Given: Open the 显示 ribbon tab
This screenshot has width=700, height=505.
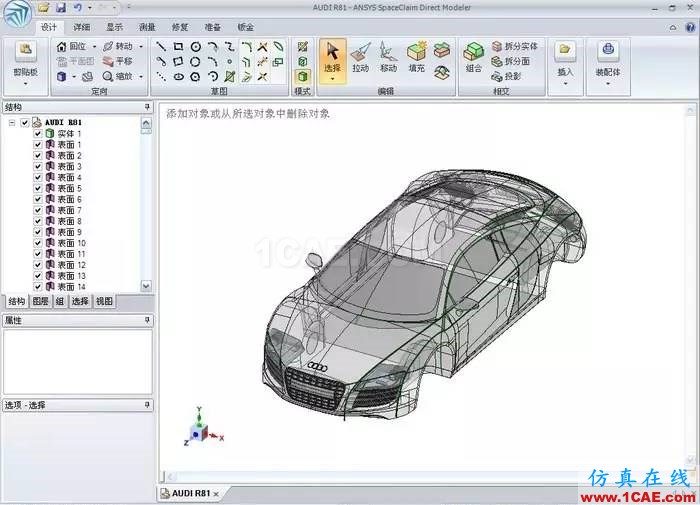Looking at the screenshot, I should coord(115,27).
